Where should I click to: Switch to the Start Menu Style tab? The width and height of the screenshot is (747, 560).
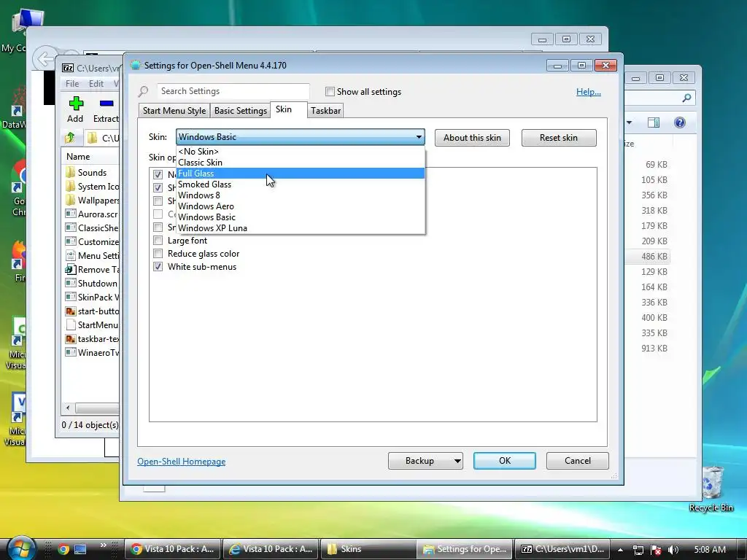(x=174, y=111)
